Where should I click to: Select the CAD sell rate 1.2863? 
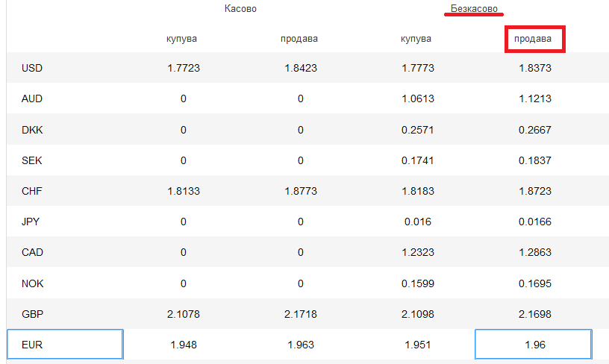pos(534,252)
